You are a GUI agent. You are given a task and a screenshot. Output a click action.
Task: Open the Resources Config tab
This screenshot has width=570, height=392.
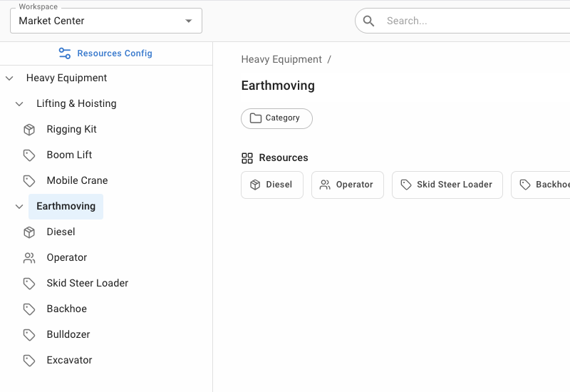105,53
